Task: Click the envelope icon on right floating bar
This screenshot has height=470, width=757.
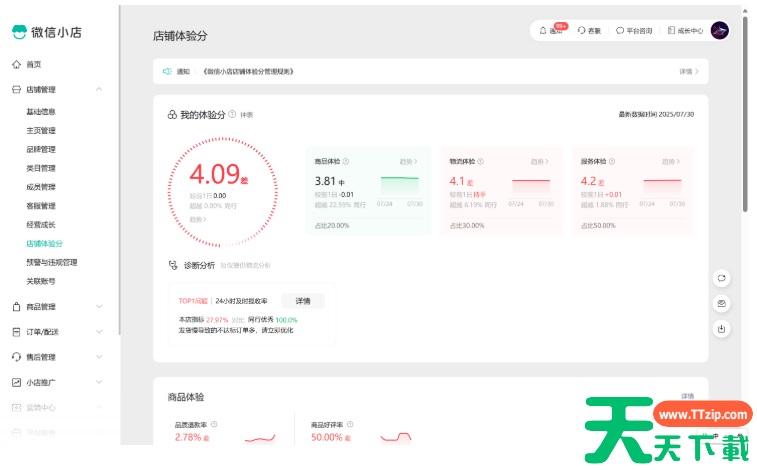Action: pos(721,303)
